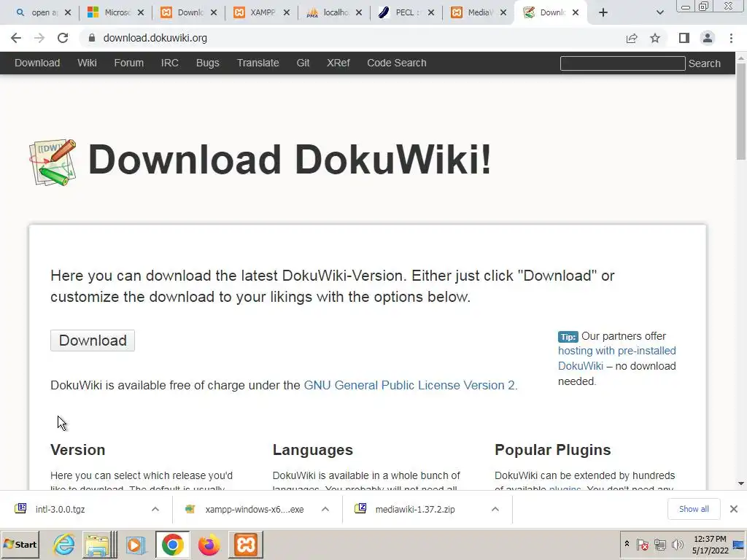The height and width of the screenshot is (560, 747).
Task: Click the address bar URL
Action: [x=155, y=38]
